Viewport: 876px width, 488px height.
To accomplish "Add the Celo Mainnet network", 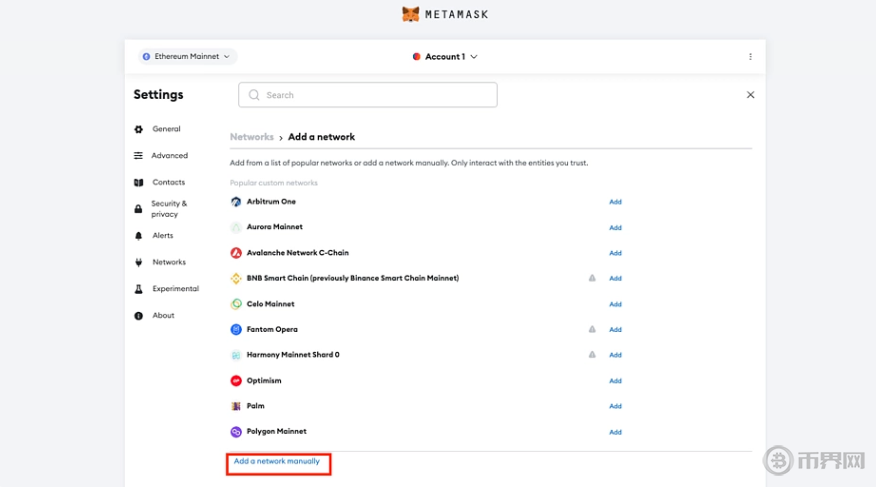I will (615, 304).
